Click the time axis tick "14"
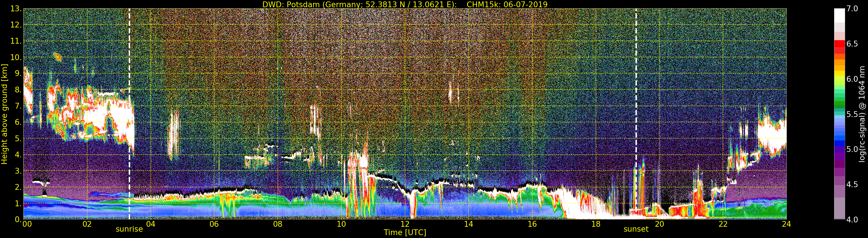 (x=468, y=224)
